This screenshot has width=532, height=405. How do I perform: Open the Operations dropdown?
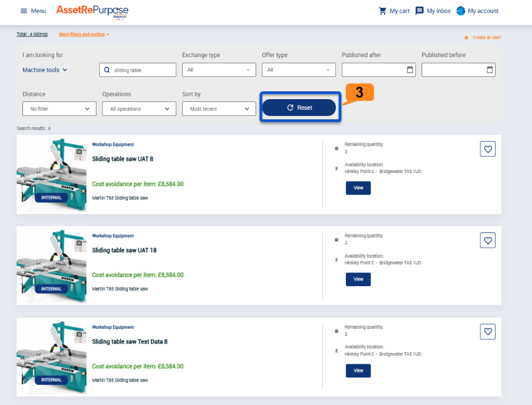point(139,109)
